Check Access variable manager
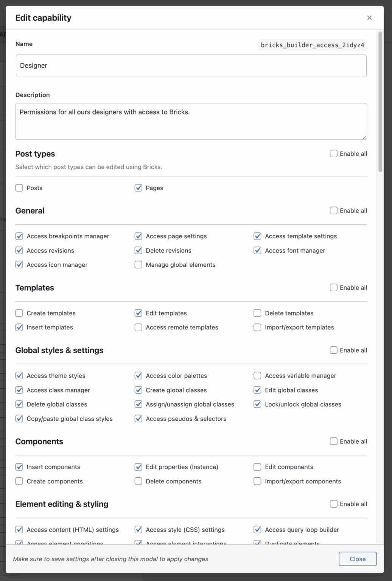392x581 pixels. (x=257, y=376)
